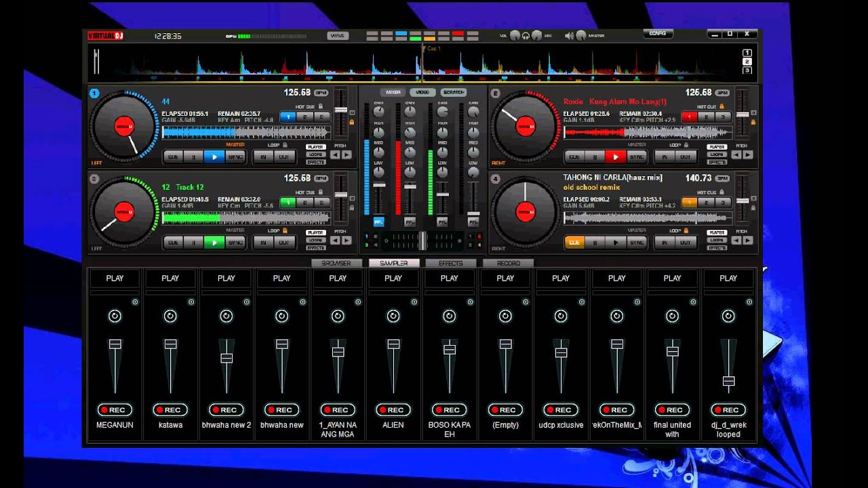Viewport: 868px width, 488px height.
Task: Switch the center panel to SCRATCH
Action: [x=453, y=92]
